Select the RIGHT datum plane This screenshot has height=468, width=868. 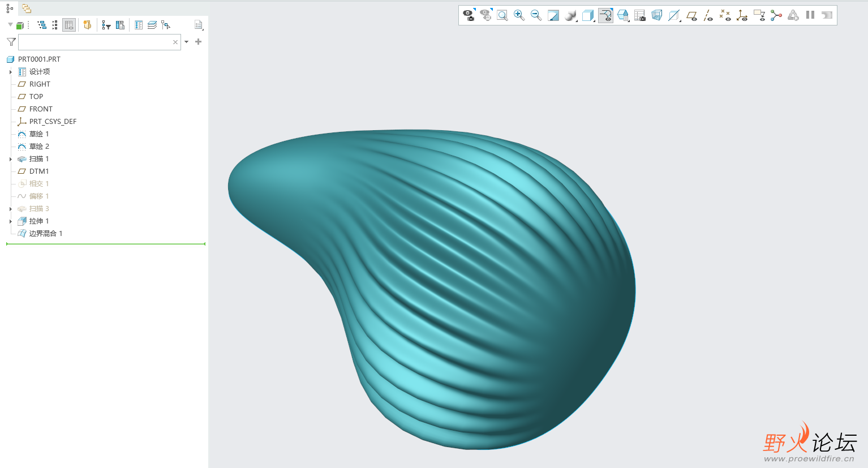pos(40,84)
